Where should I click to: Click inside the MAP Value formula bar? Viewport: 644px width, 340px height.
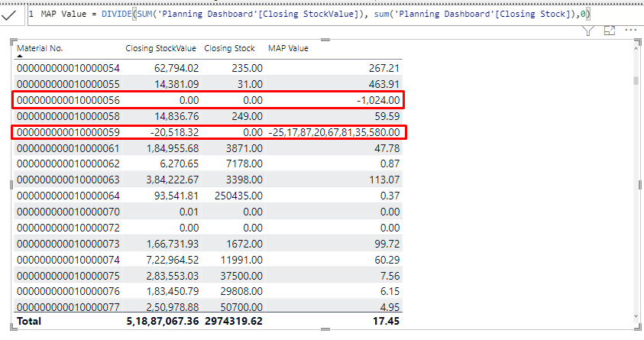click(335, 14)
